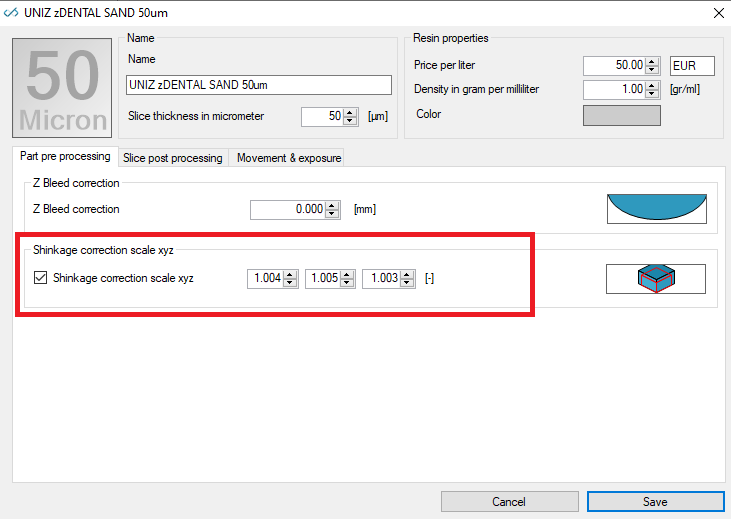The height and width of the screenshot is (519, 731).
Task: Click the 'Resin properties' group title
Action: pyautogui.click(x=450, y=38)
